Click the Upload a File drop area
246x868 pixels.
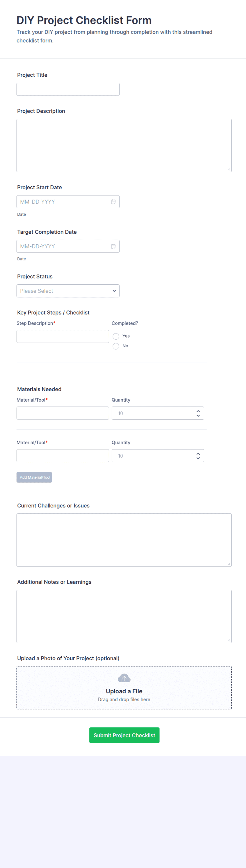(x=124, y=688)
